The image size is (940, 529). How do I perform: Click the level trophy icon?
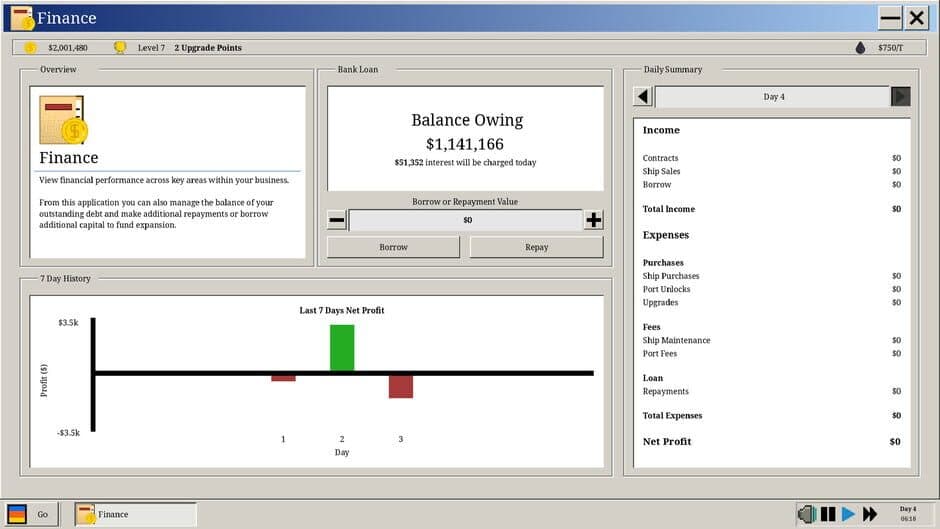point(120,47)
